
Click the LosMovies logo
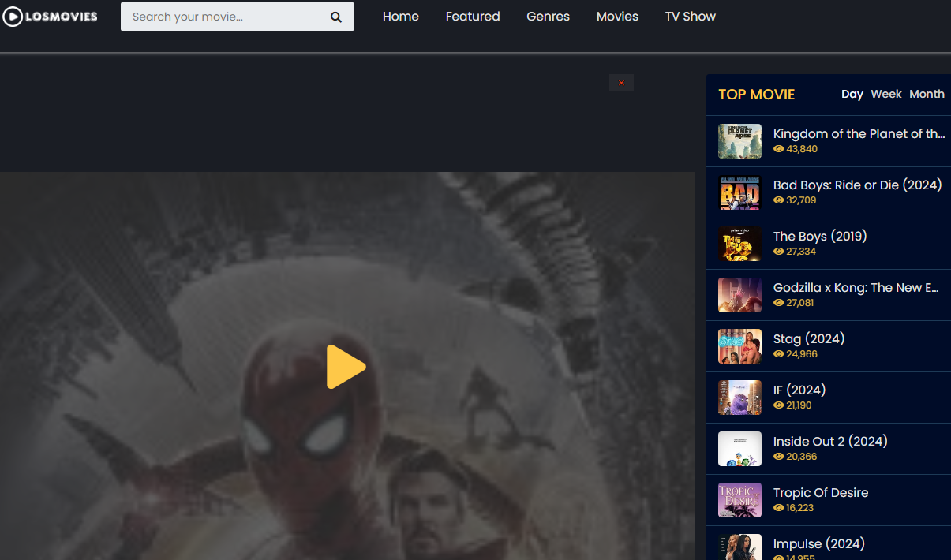point(51,16)
